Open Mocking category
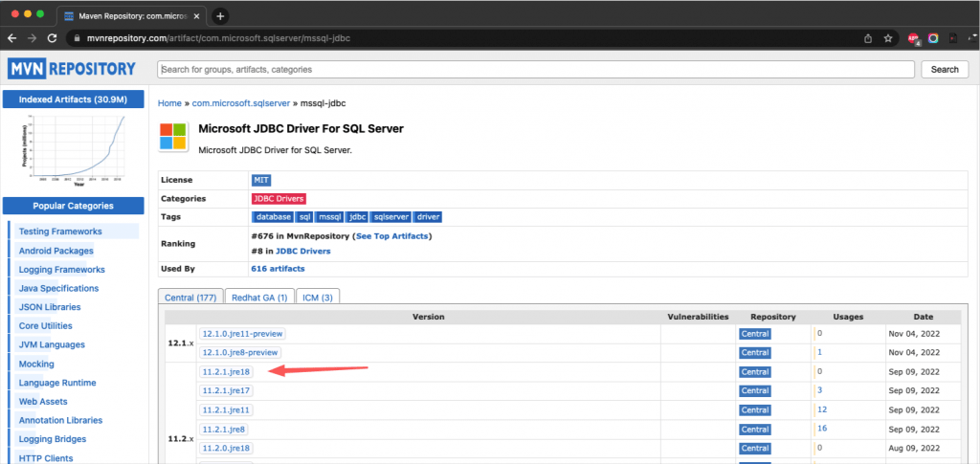This screenshot has height=464, width=980. point(36,365)
